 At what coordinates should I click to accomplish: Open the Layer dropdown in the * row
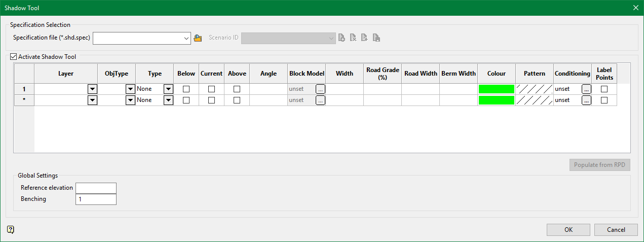[x=92, y=100]
